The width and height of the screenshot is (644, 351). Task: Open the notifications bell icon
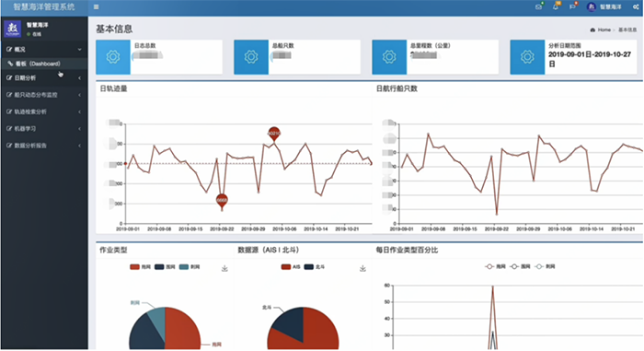pyautogui.click(x=556, y=7)
